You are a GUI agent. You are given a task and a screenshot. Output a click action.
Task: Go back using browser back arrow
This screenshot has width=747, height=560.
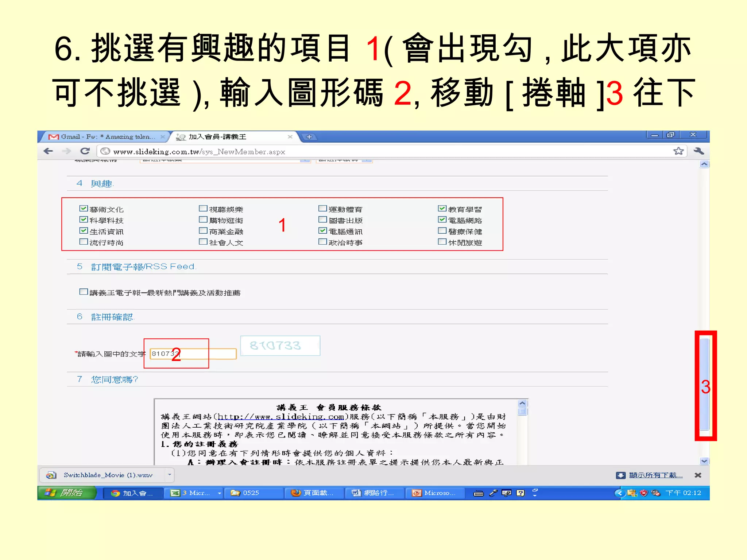(48, 151)
